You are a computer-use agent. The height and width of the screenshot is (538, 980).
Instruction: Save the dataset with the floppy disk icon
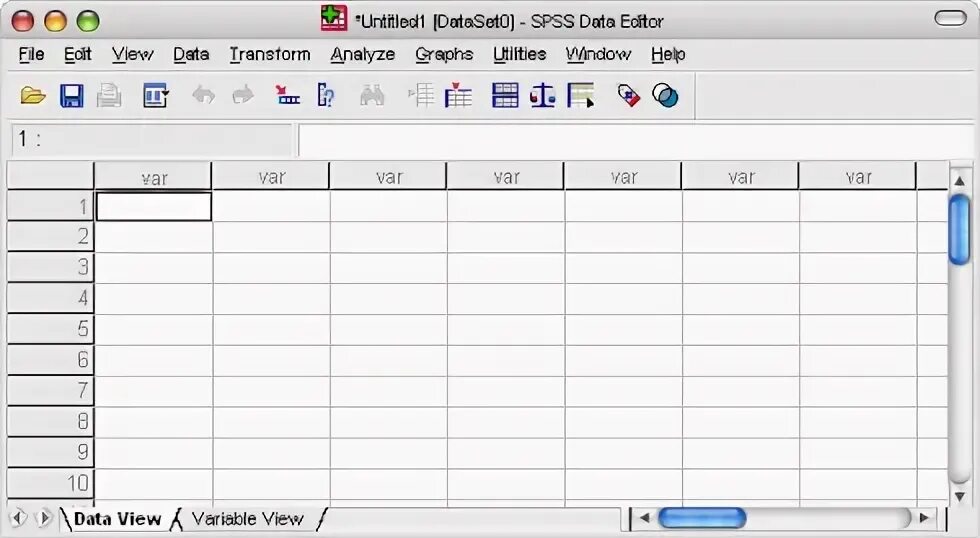click(x=71, y=96)
